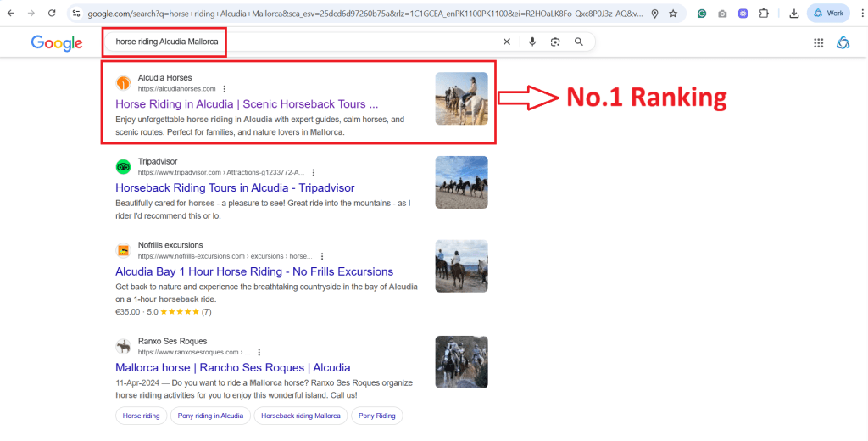Open the Work profile menu

(x=827, y=14)
